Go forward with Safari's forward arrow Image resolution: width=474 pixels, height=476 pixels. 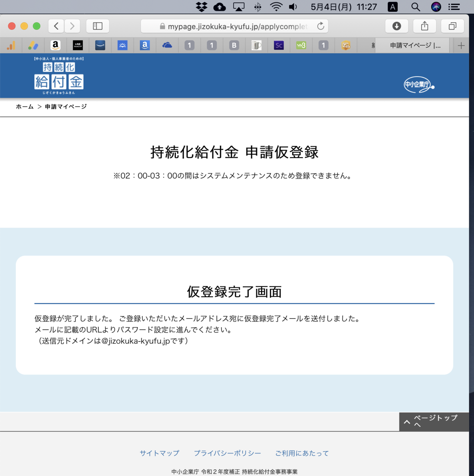coord(72,26)
